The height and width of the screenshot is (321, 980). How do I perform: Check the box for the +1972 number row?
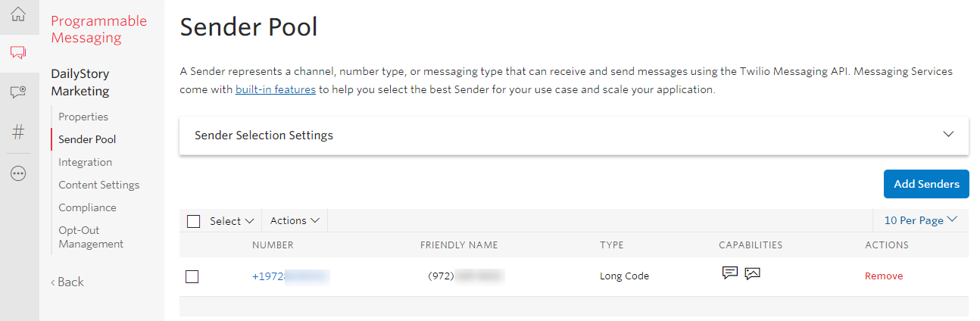[192, 276]
